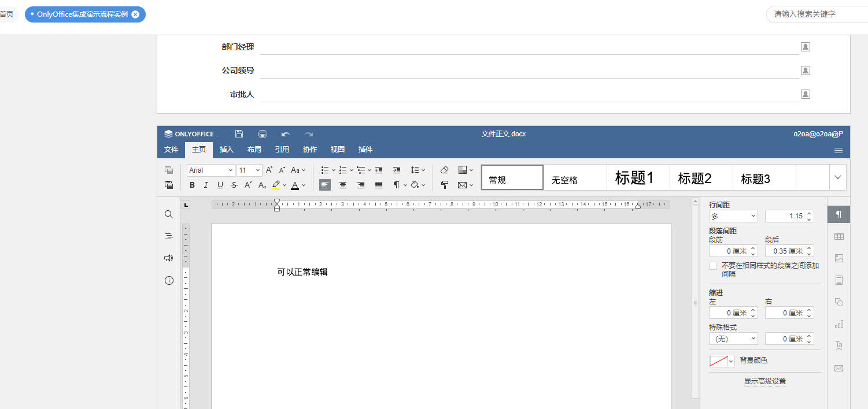Switch to the 布局 tab
Viewport: 868px width, 409px height.
click(254, 150)
